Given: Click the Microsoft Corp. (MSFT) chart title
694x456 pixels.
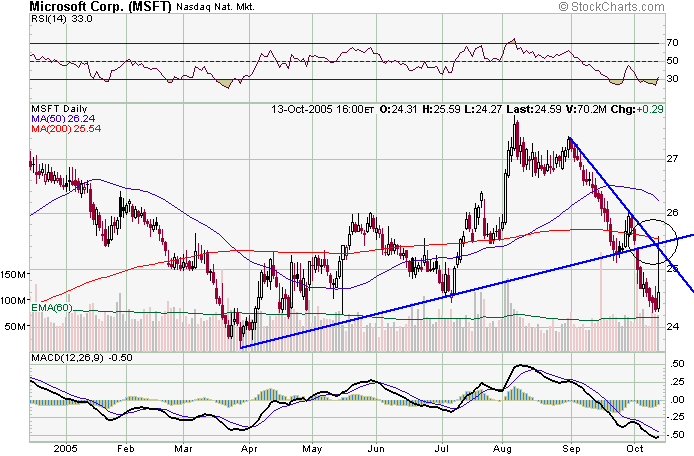Looking at the screenshot, I should click(100, 6).
